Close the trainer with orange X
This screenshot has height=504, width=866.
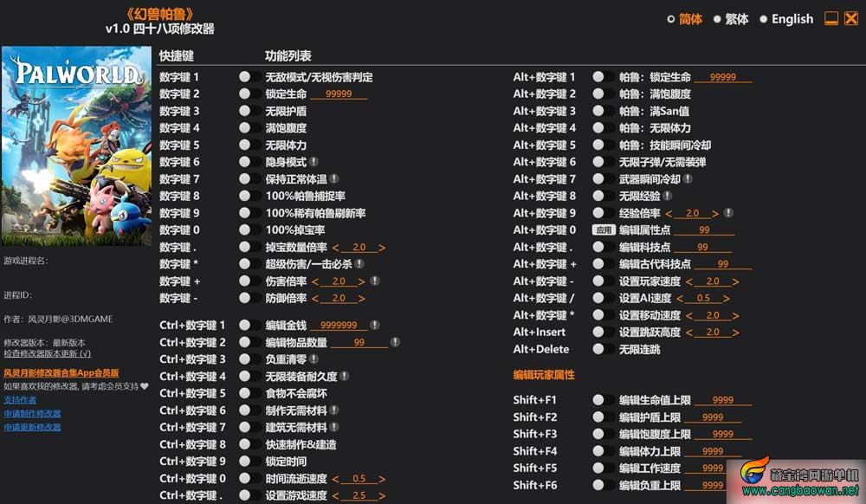pos(851,19)
